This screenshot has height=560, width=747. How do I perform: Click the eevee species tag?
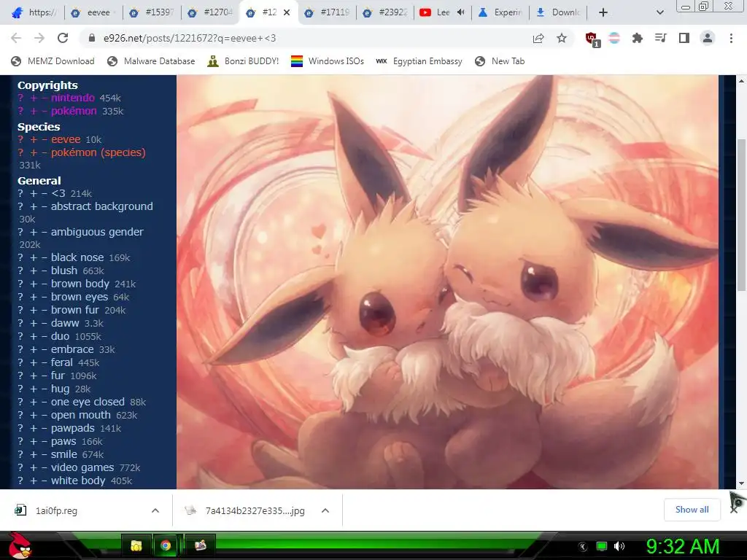[x=66, y=139]
